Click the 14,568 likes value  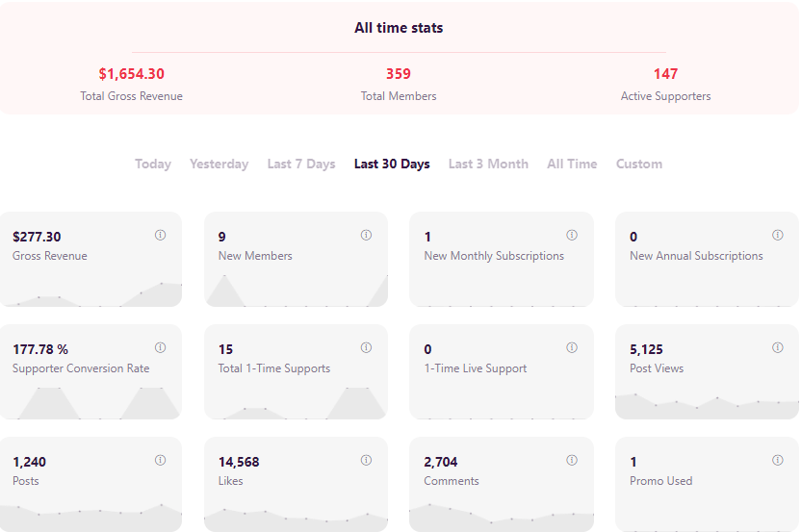point(239,462)
